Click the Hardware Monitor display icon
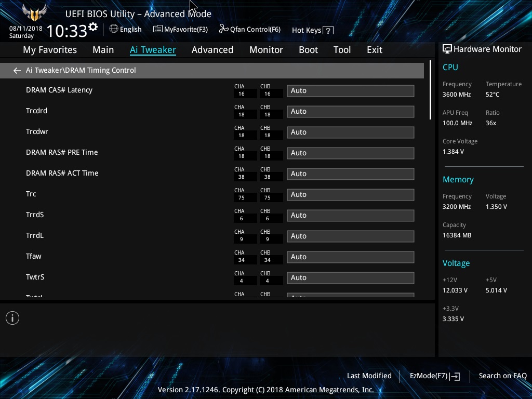 [x=447, y=49]
